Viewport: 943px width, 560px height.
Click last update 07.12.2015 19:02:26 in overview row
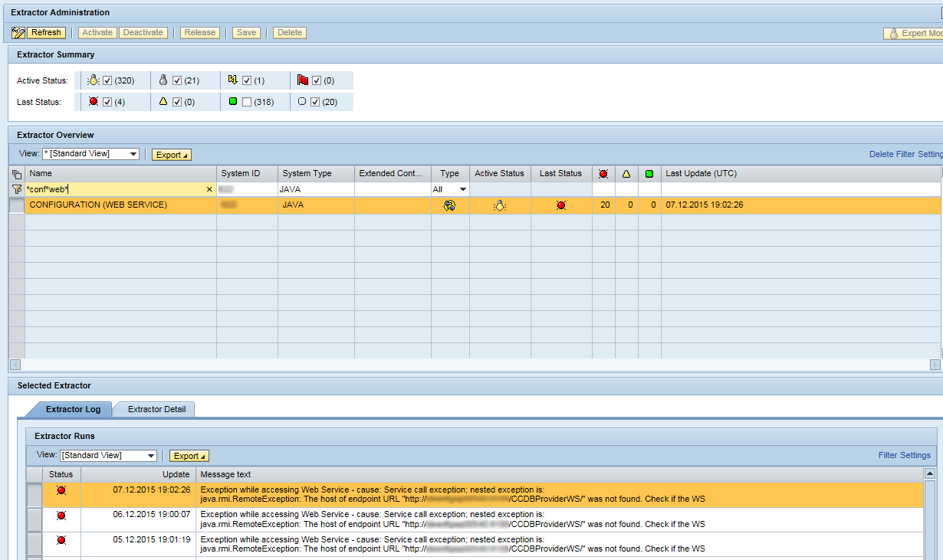click(x=704, y=205)
